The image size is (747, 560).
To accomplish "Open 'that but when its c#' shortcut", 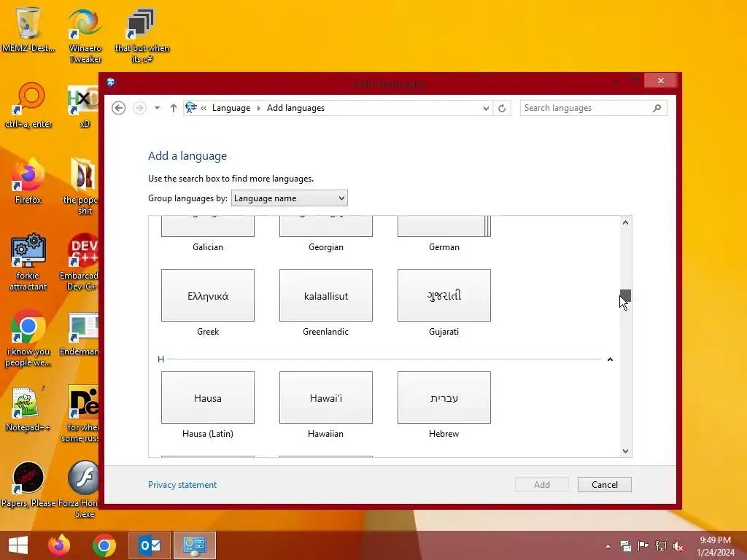I will pyautogui.click(x=142, y=36).
